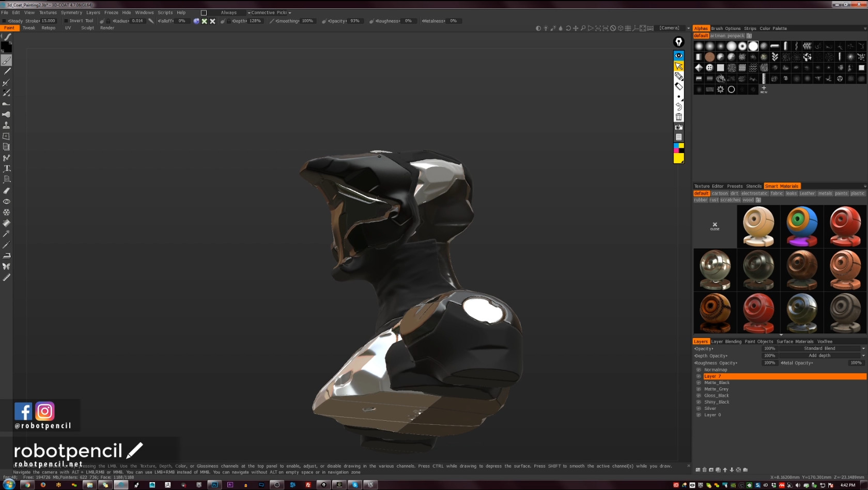Click the trash bin icon beside viewport

679,117
